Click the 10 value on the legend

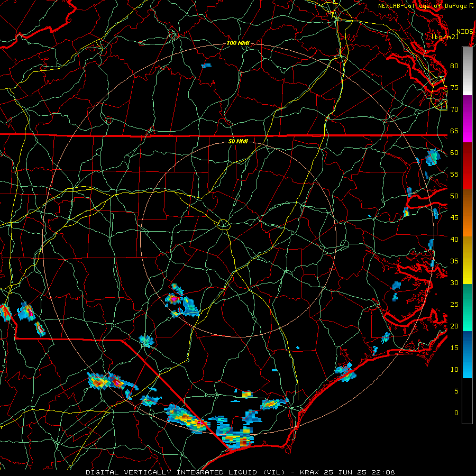(x=454, y=370)
